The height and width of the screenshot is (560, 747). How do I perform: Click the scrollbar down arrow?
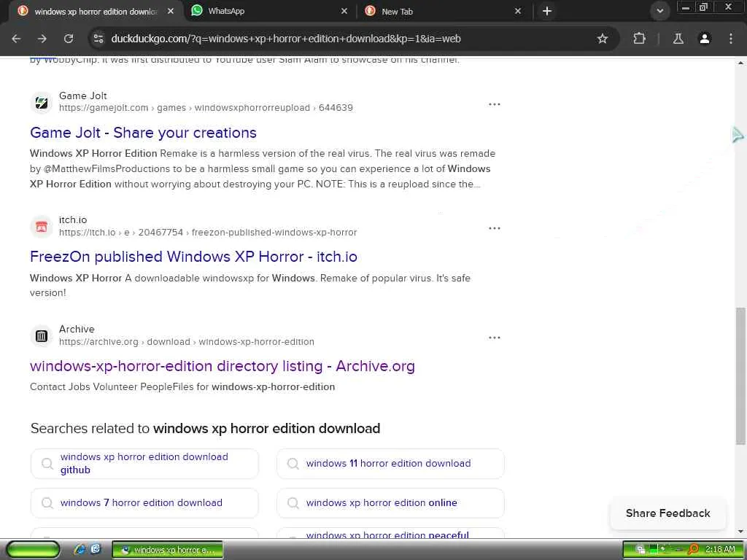click(740, 532)
